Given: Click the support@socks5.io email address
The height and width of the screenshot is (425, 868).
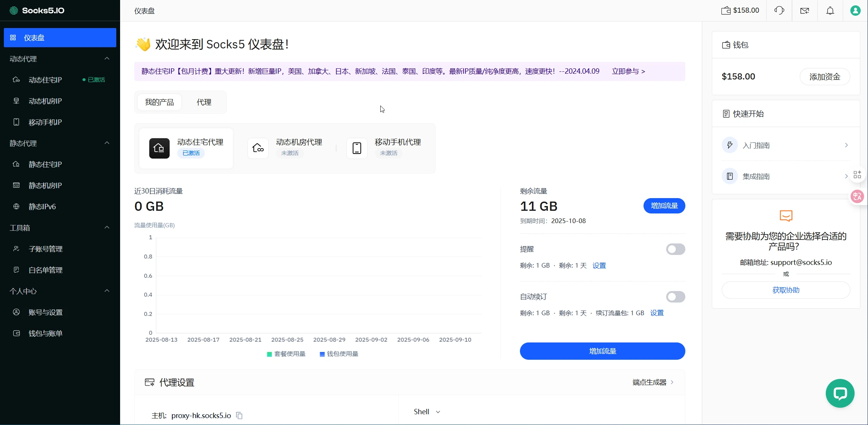Looking at the screenshot, I should [x=801, y=263].
